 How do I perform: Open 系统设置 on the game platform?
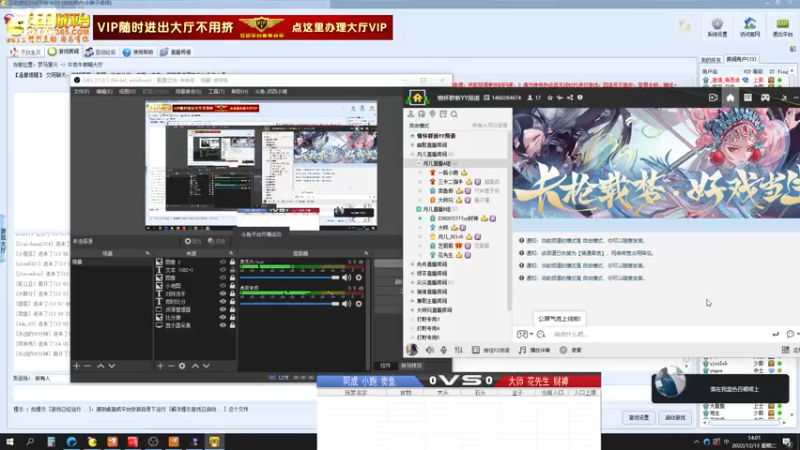tap(717, 28)
